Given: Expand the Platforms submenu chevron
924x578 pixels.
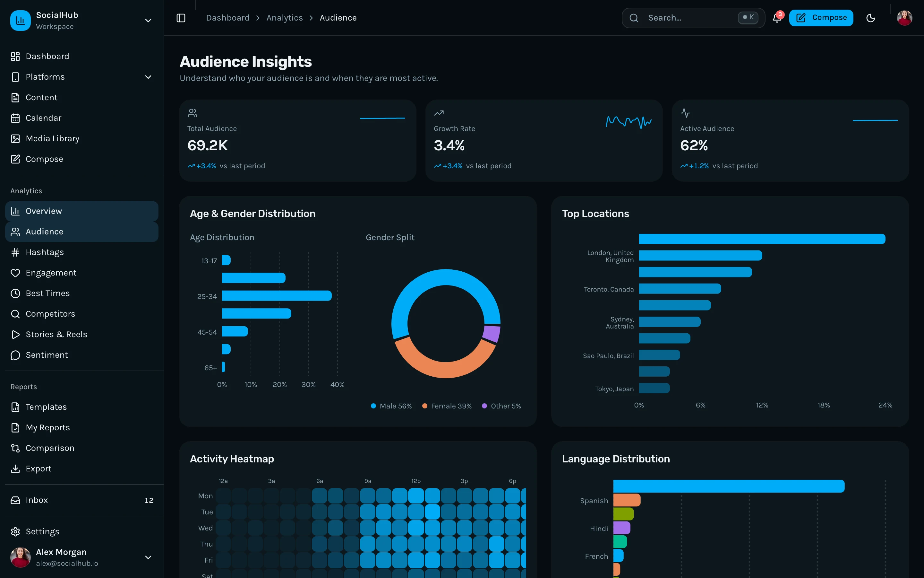Looking at the screenshot, I should pyautogui.click(x=148, y=77).
